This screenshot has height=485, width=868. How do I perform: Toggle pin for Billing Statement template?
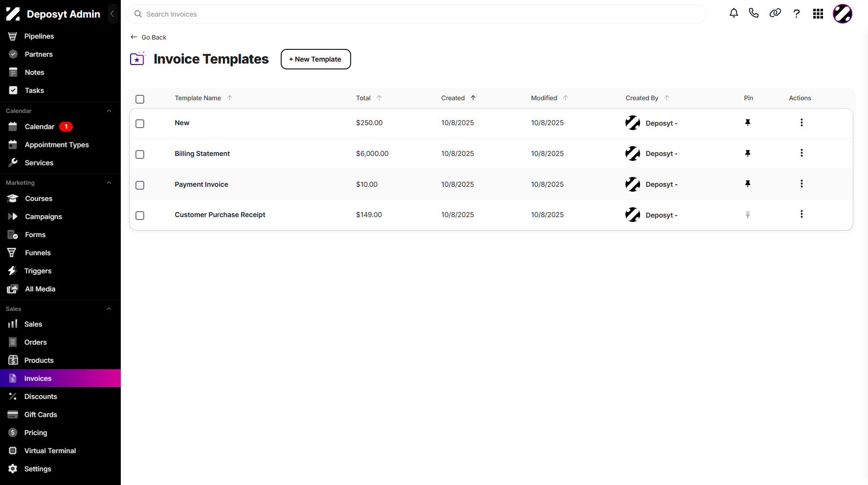click(748, 154)
